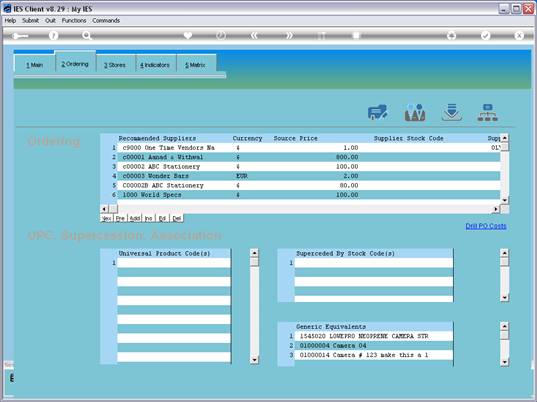The height and width of the screenshot is (402, 537).
Task: Click the double right arrow icon
Action: (289, 35)
